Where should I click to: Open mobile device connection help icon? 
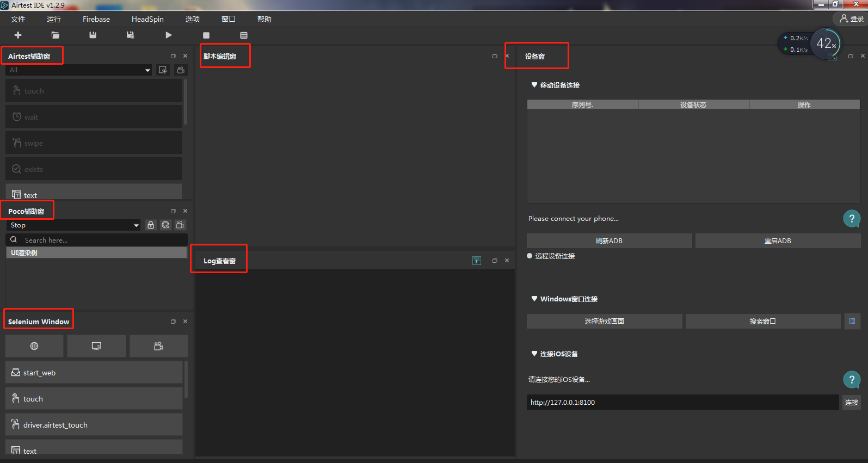tap(852, 219)
